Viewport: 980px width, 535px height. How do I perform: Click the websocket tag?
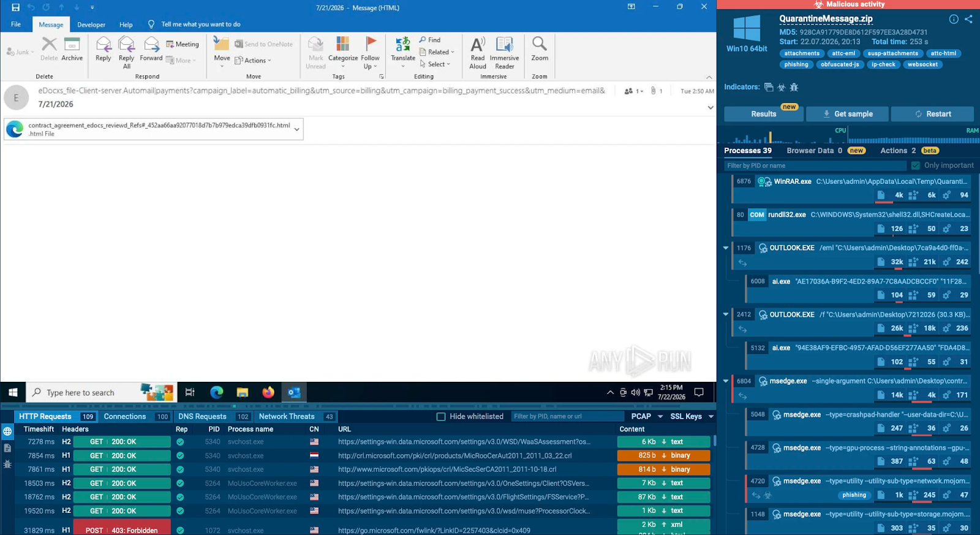922,64
